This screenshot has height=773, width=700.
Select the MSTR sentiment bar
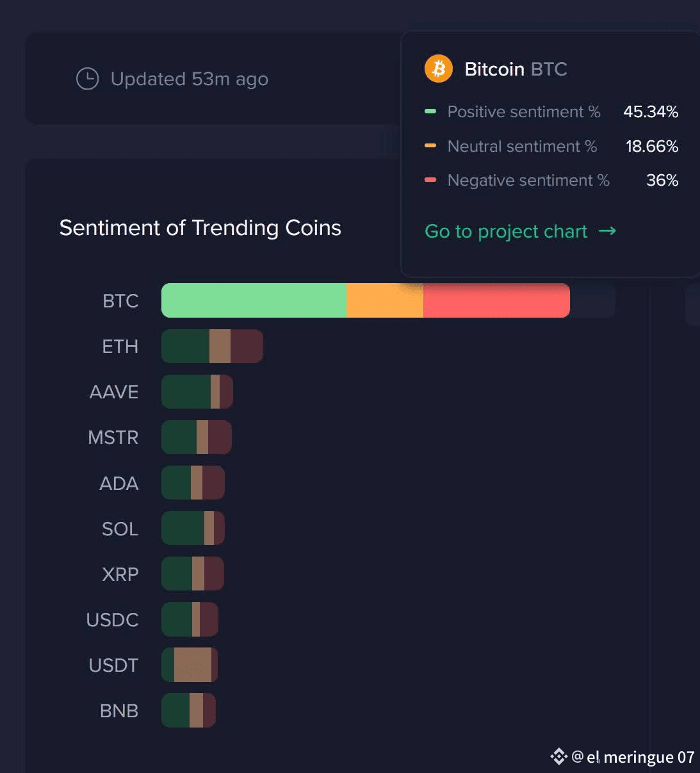(197, 437)
